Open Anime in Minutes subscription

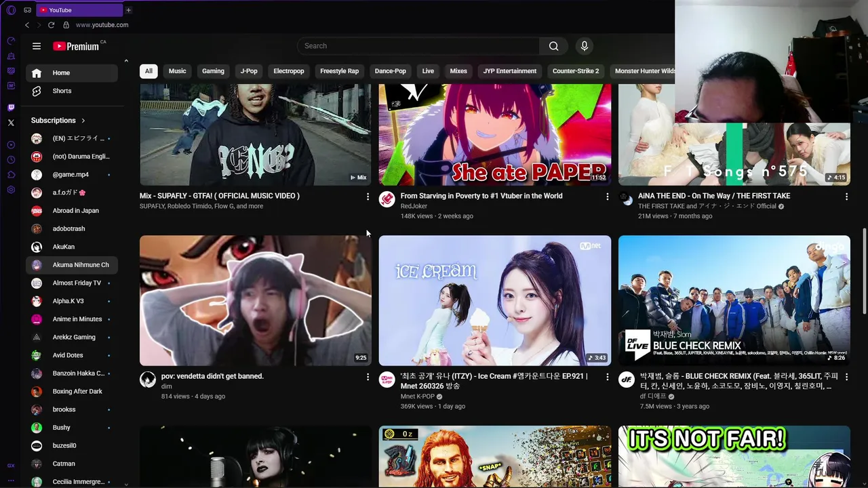coord(72,319)
